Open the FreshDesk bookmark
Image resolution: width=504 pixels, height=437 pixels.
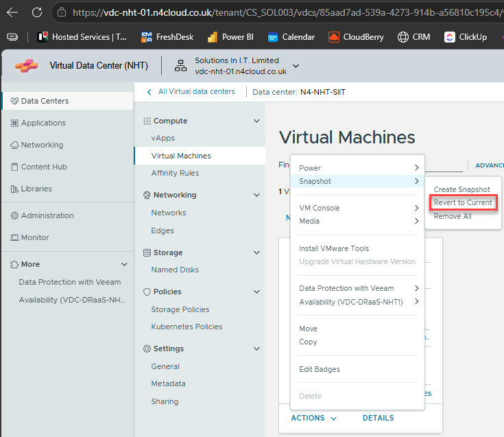point(167,37)
